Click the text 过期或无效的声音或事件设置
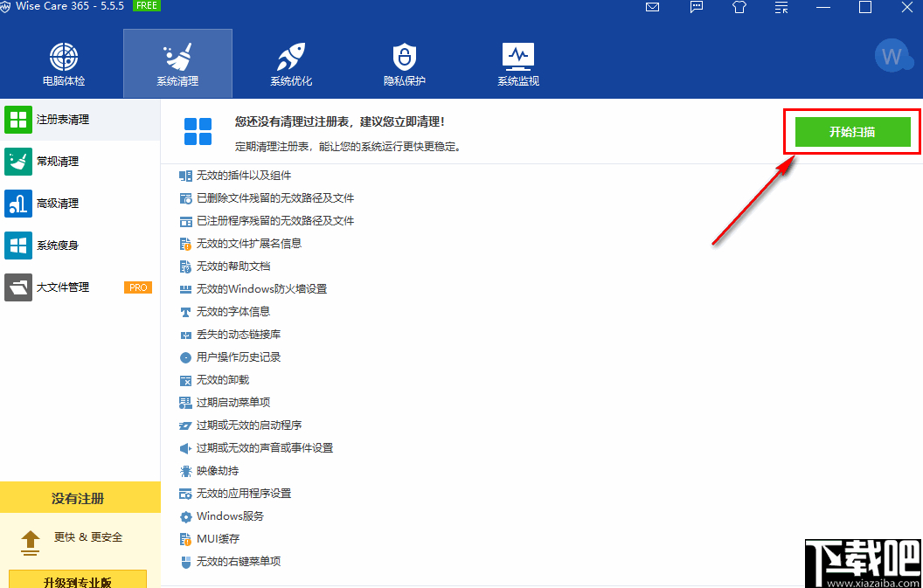Screen dimensions: 923x588 coord(265,448)
